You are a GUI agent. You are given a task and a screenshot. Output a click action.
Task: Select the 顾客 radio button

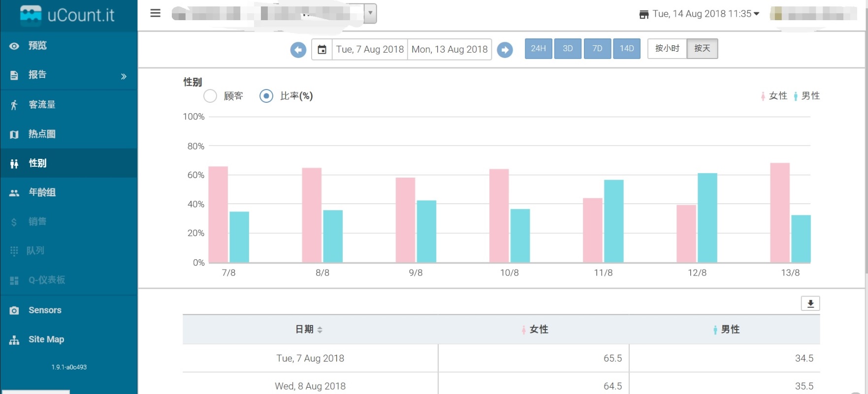210,96
